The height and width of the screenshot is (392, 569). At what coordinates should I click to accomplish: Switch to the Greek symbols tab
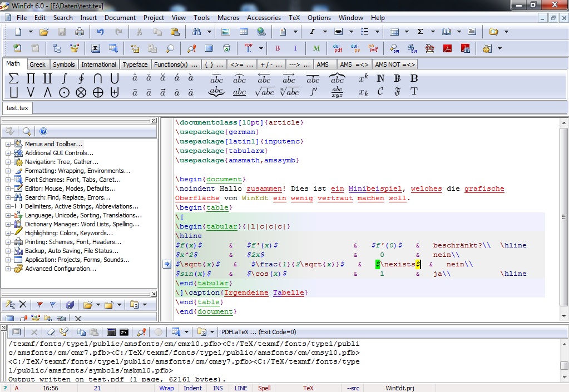(38, 64)
